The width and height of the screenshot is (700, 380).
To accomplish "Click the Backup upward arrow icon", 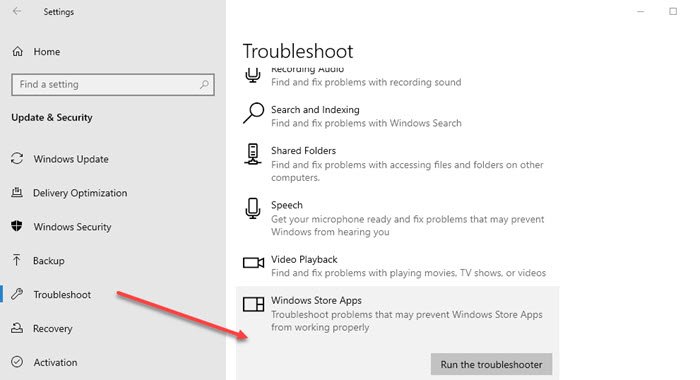I will (x=17, y=260).
